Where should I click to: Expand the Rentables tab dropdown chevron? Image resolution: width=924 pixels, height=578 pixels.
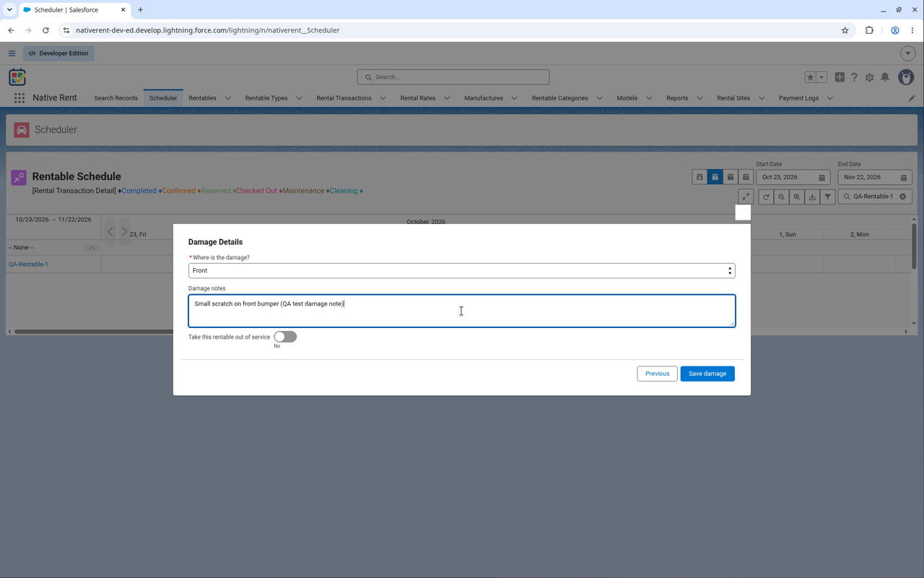[x=228, y=98]
